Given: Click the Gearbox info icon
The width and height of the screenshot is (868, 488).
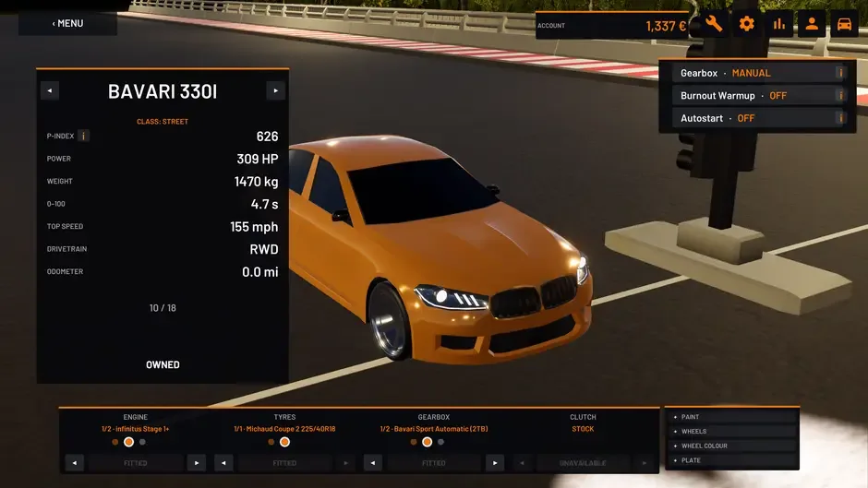Looking at the screenshot, I should coord(840,73).
